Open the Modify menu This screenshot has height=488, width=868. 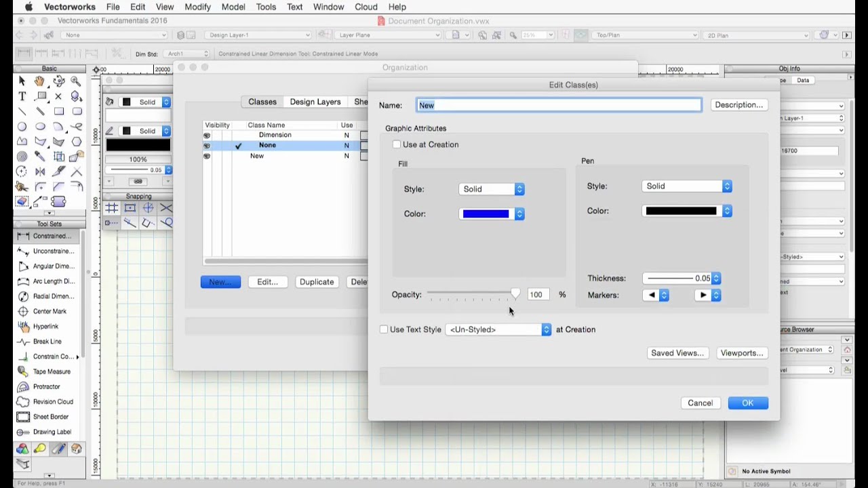(197, 7)
